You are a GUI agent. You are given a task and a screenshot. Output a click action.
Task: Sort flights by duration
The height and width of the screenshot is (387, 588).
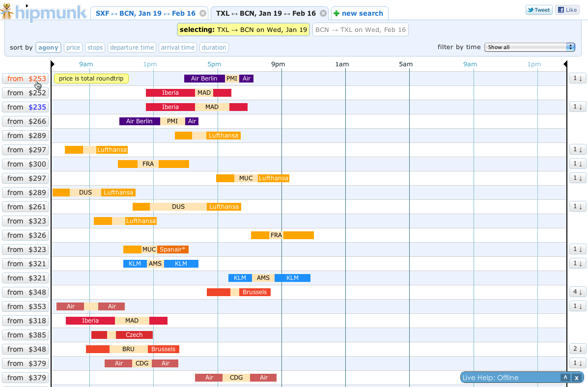pyautogui.click(x=214, y=48)
